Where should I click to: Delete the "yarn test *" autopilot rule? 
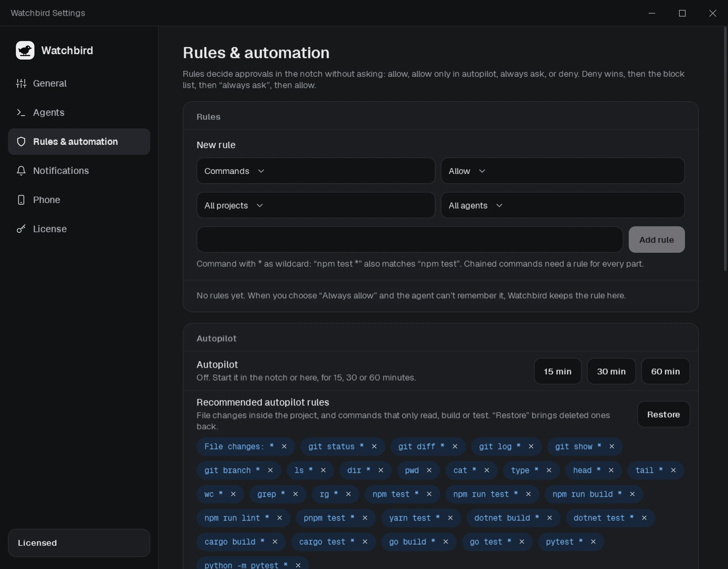click(450, 518)
